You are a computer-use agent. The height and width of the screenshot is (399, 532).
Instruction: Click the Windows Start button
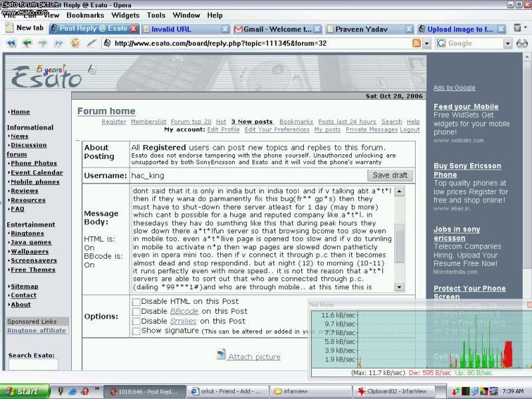(25, 391)
